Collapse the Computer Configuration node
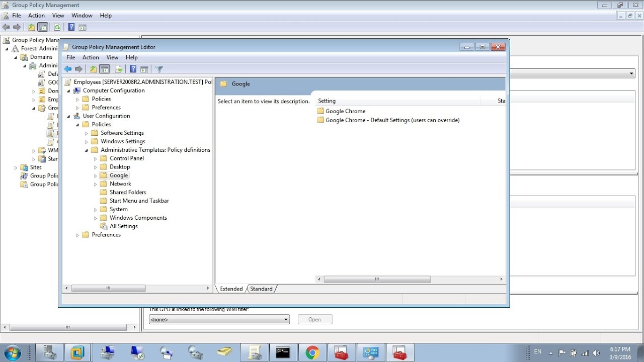Image resolution: width=644 pixels, height=362 pixels. 69,91
